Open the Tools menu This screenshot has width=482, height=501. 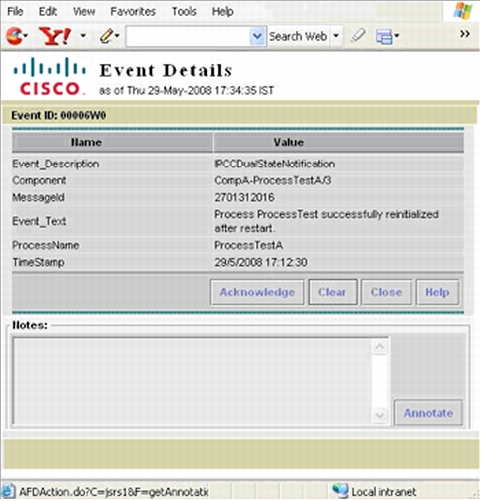click(x=184, y=12)
